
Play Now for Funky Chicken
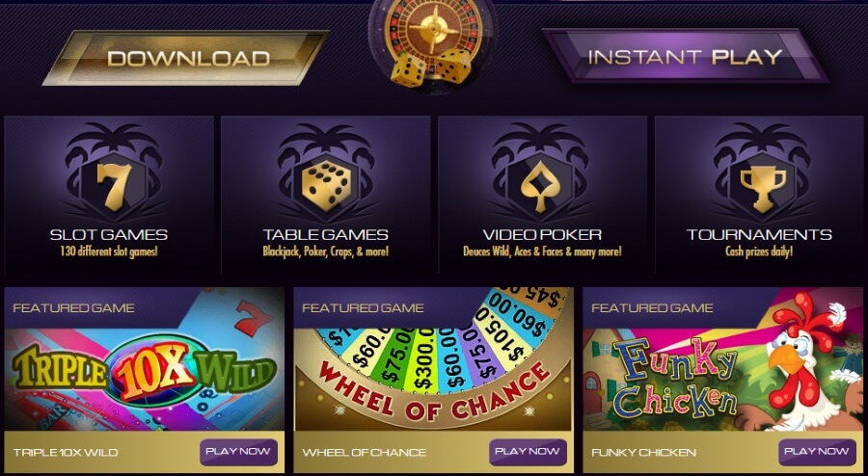point(817,452)
